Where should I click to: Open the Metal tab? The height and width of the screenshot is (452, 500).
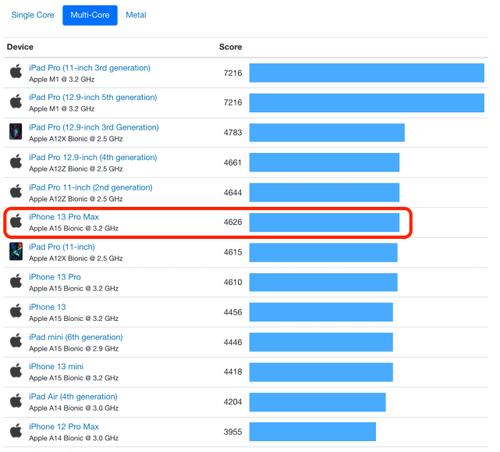[136, 15]
